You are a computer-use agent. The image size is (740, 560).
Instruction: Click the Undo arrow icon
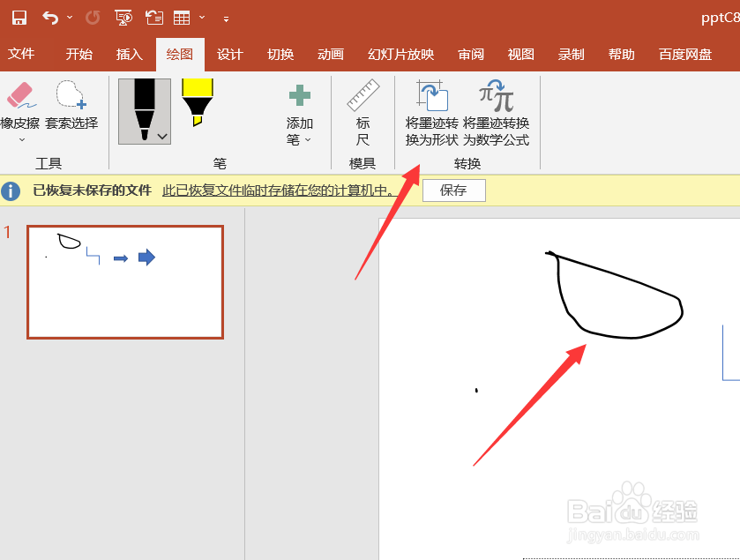coord(50,18)
